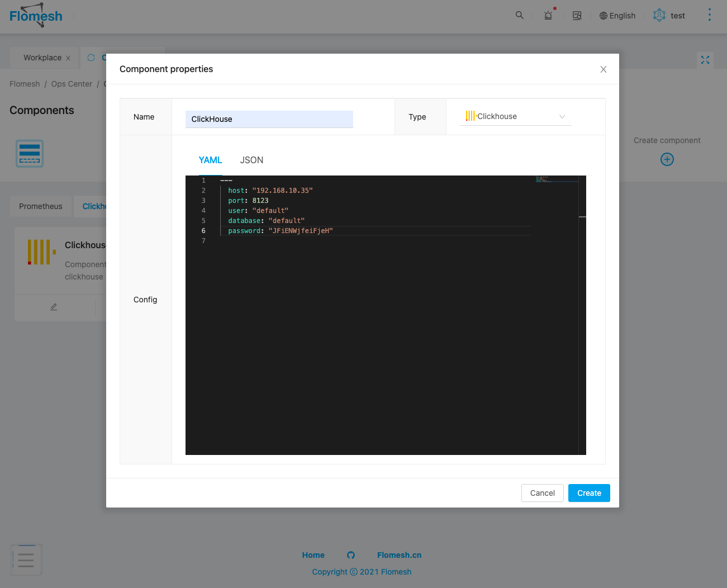Click Copyright 2021 Flomesh footer text
Image resolution: width=727 pixels, height=588 pixels.
tap(362, 572)
